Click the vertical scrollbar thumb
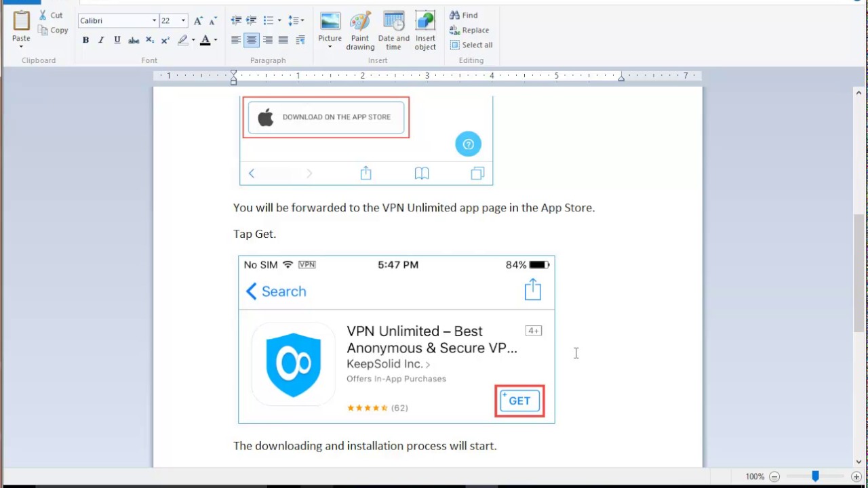 pos(859,272)
